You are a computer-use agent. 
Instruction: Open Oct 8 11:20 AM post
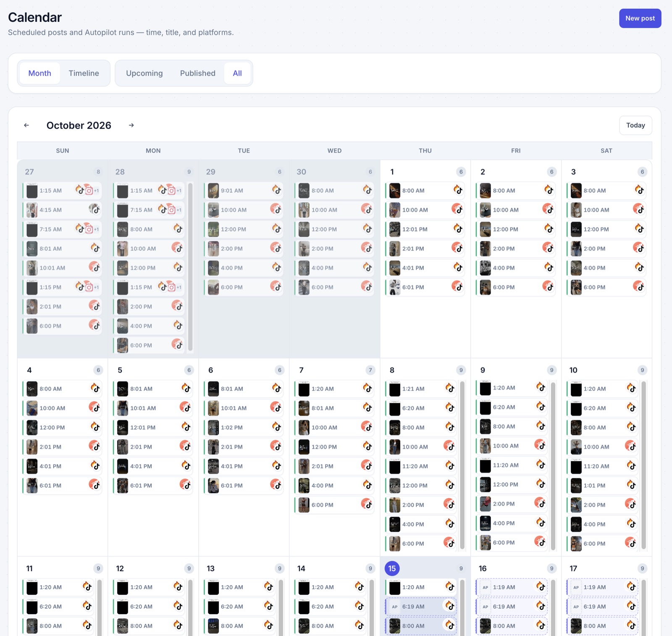coord(421,466)
